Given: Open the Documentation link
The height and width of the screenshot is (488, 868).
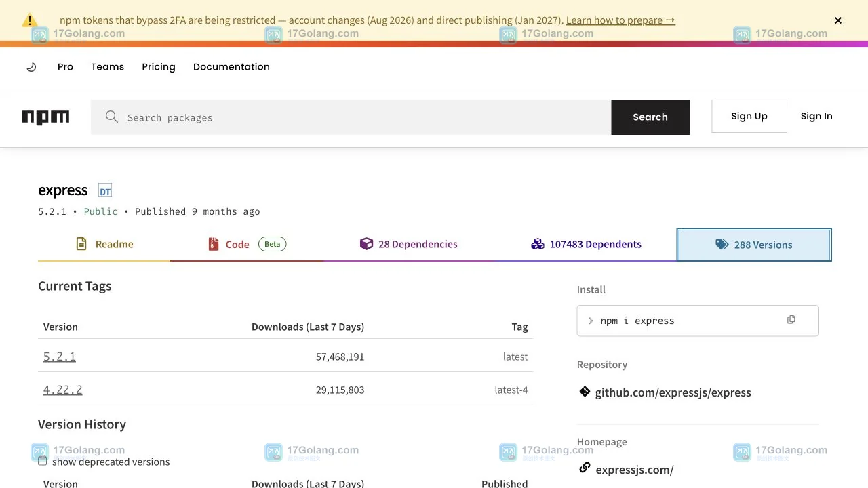Looking at the screenshot, I should [x=231, y=67].
